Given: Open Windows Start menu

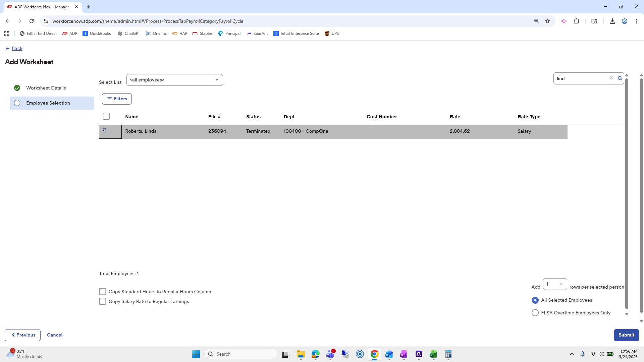Looking at the screenshot, I should tap(196, 354).
